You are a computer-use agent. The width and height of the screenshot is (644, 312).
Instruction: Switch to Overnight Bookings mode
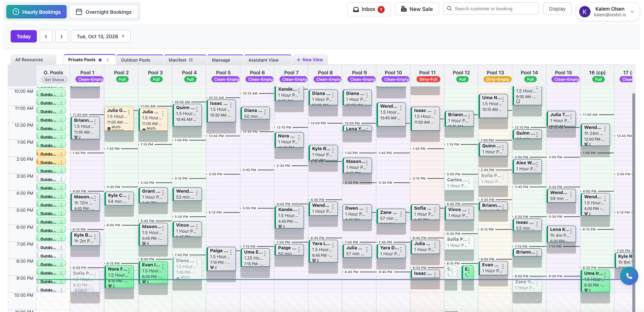point(104,12)
